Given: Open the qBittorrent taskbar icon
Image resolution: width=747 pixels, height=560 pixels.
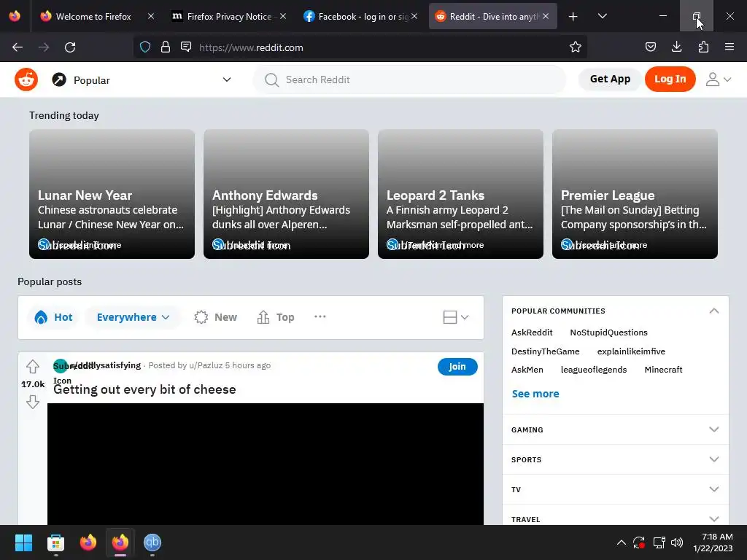Looking at the screenshot, I should [x=152, y=542].
